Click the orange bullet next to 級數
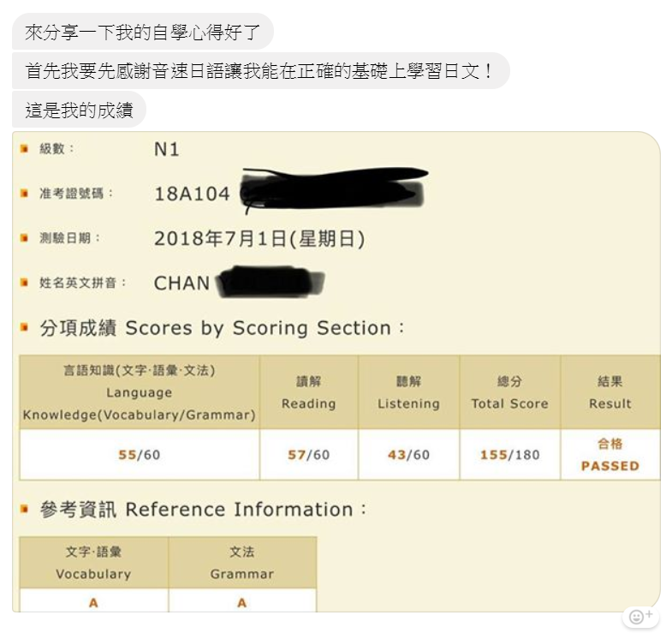 pyautogui.click(x=25, y=149)
